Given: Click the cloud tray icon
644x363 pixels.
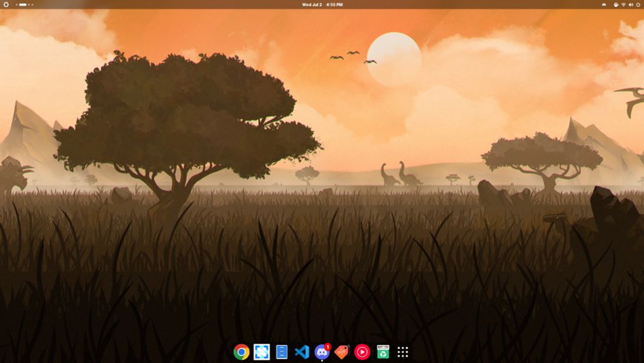Looking at the screenshot, I should (604, 5).
